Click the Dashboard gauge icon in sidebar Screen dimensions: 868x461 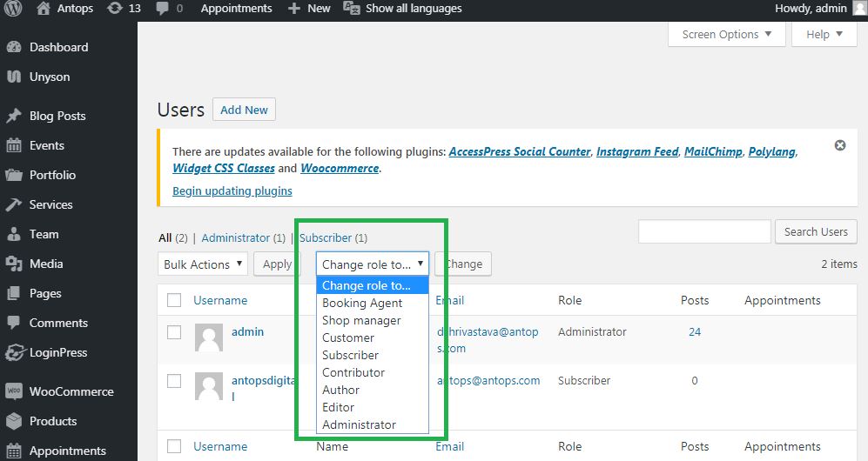14,48
